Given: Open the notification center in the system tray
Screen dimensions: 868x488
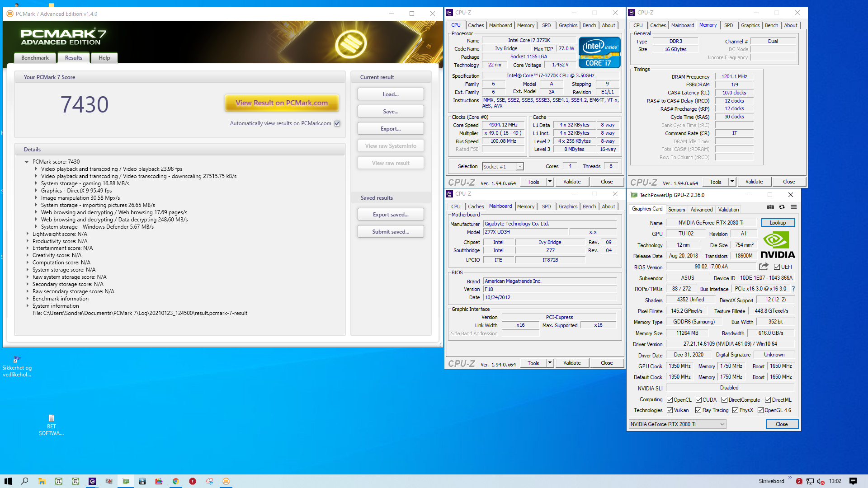Looking at the screenshot, I should point(853,481).
